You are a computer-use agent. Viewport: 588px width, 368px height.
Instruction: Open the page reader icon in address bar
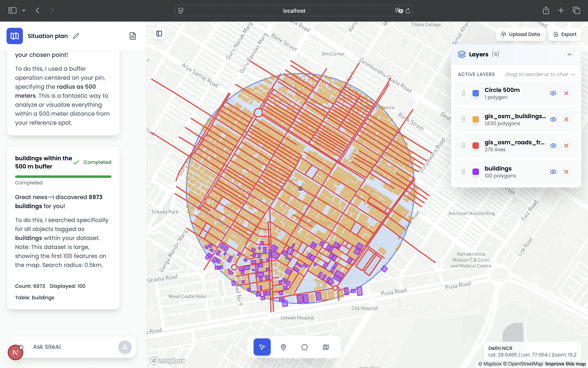181,11
